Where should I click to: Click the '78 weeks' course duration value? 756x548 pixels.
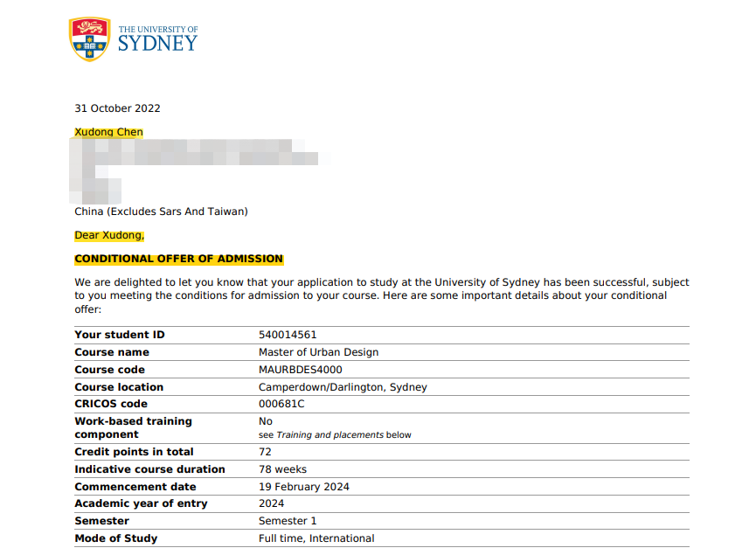click(x=282, y=469)
